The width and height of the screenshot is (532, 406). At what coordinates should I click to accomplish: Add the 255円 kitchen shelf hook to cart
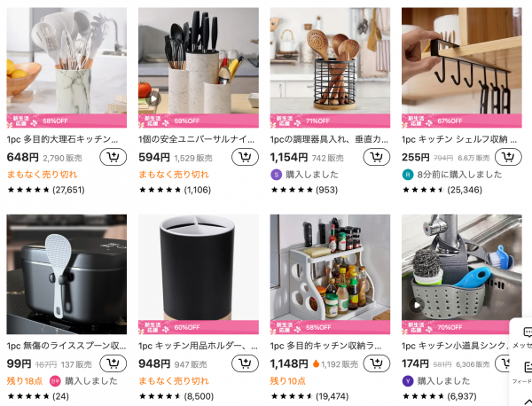tap(508, 157)
